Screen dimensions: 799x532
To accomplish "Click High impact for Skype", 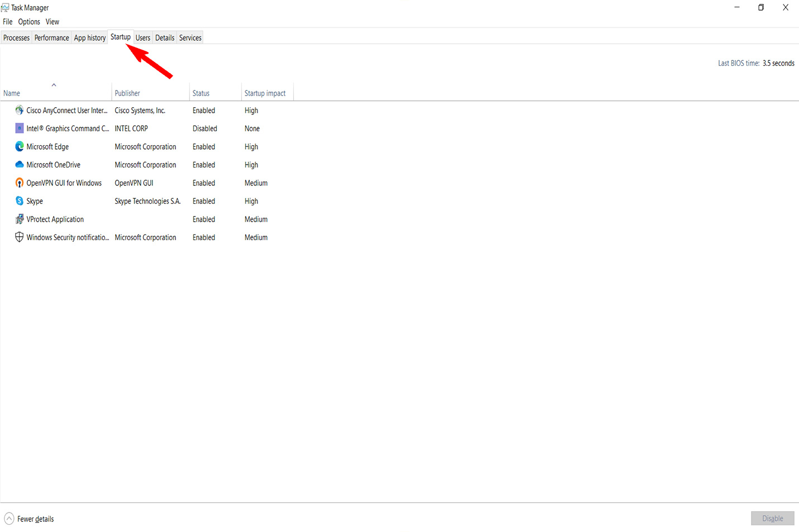I will (251, 201).
